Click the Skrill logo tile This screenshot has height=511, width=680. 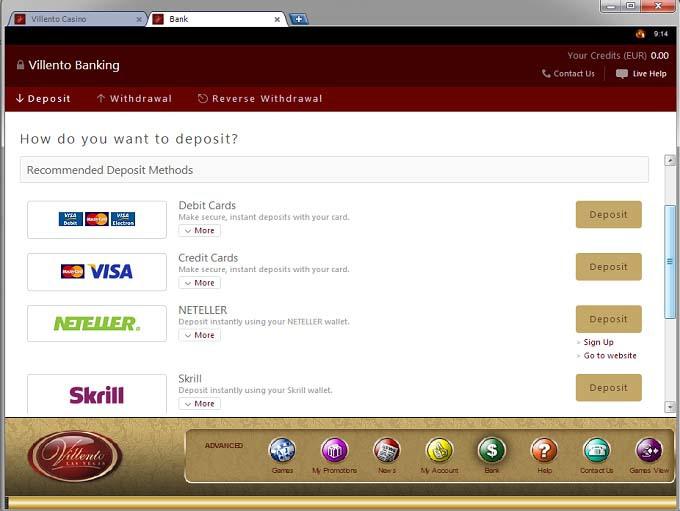point(97,394)
